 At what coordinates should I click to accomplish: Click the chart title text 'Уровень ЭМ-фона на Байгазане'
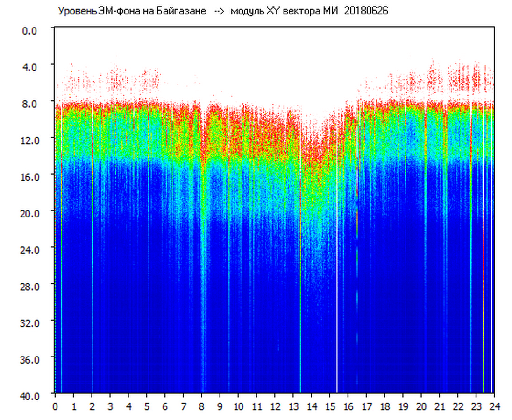[x=132, y=11]
